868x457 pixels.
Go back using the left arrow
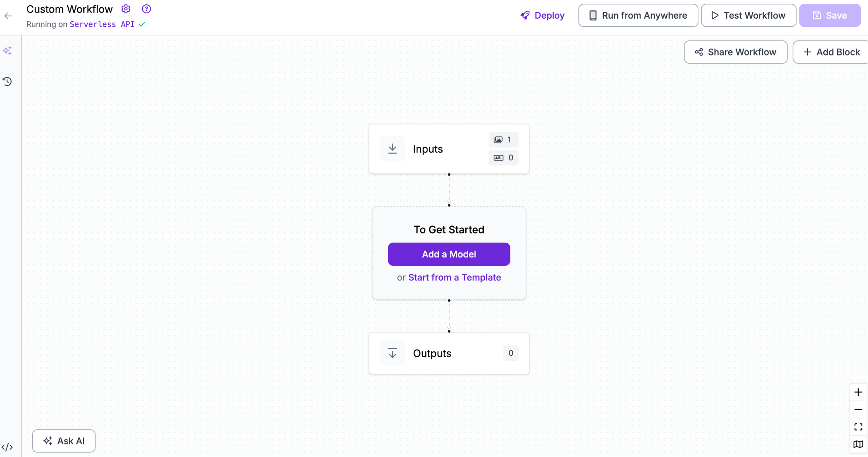8,16
